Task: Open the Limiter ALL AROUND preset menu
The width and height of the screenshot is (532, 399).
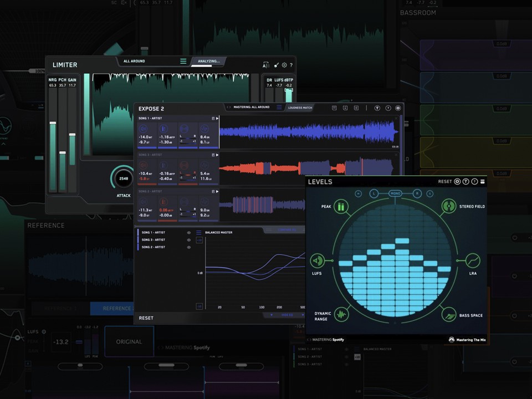Action: [x=183, y=61]
